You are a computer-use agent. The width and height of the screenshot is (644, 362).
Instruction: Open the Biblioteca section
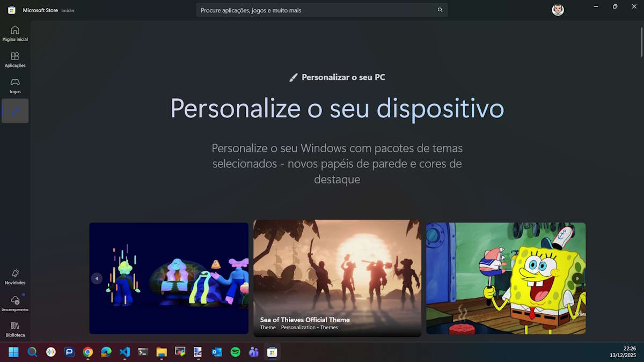15,328
